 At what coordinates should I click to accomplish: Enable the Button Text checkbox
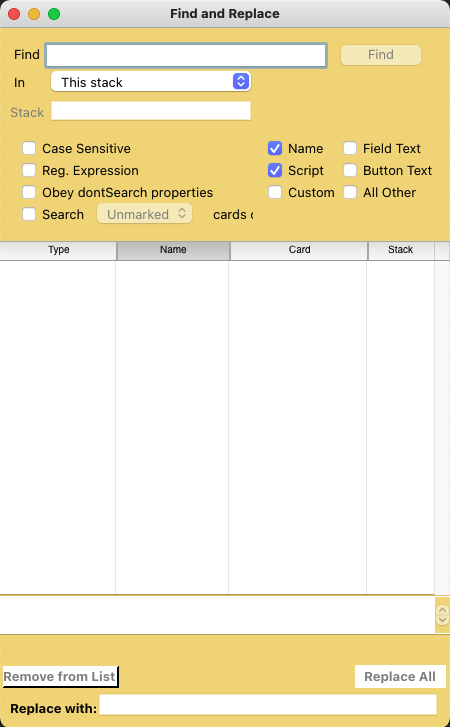350,170
